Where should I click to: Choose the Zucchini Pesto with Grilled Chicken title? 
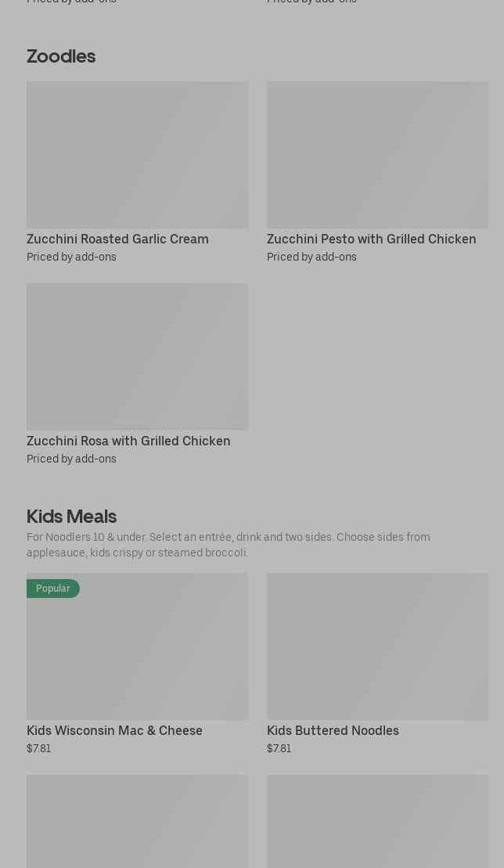click(x=371, y=240)
